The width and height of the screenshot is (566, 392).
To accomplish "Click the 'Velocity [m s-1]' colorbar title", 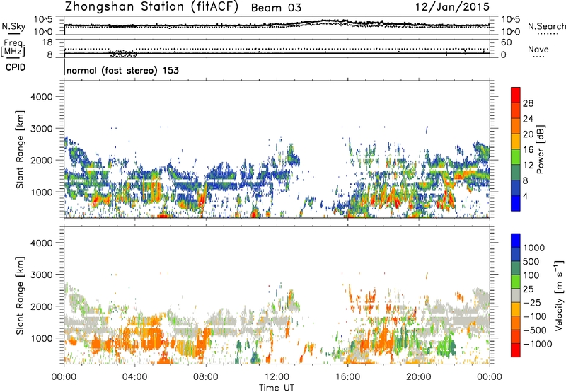I will [559, 295].
